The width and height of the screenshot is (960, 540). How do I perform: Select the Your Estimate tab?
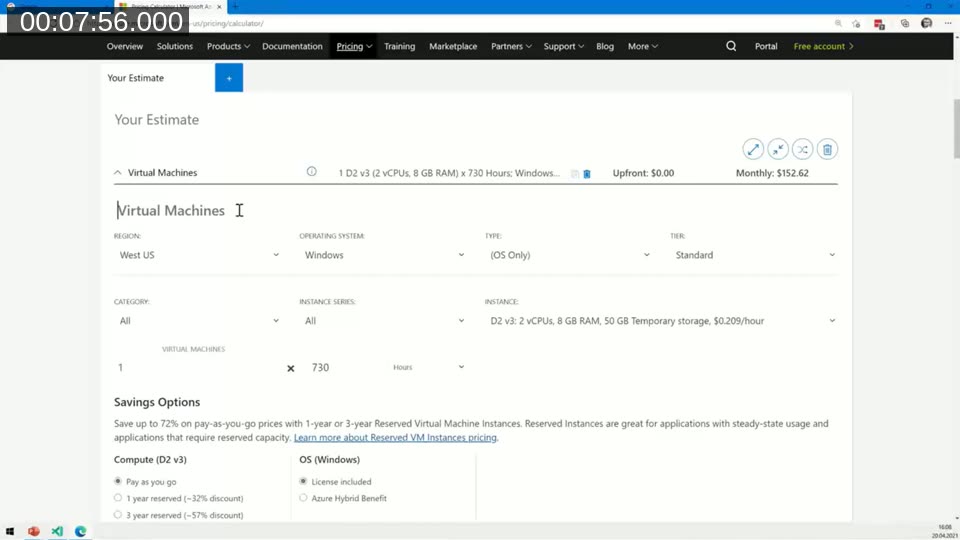pos(158,78)
